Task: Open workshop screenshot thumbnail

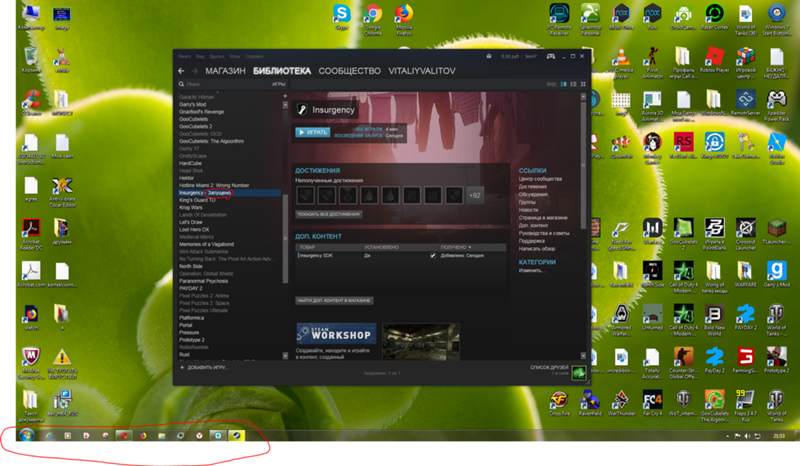Action: click(x=421, y=342)
